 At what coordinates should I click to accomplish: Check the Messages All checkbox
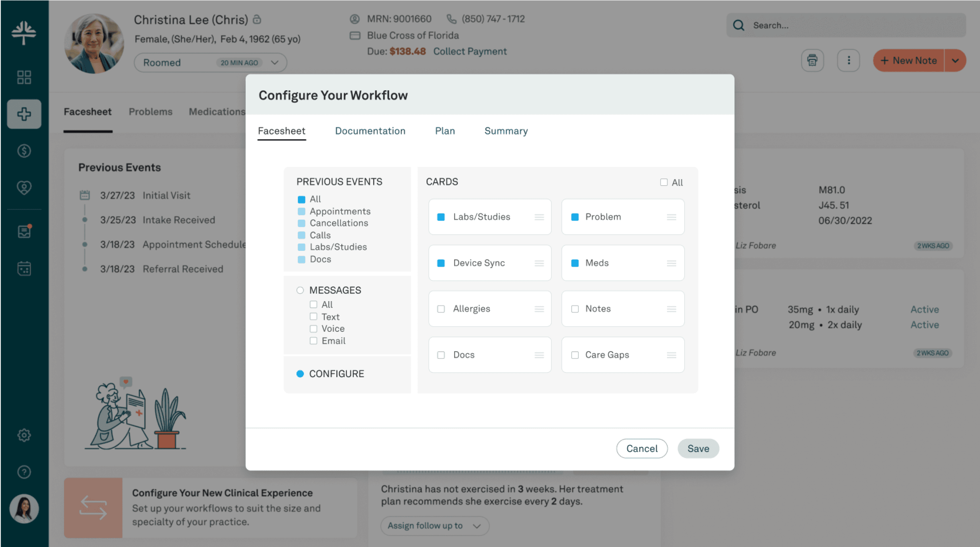click(x=313, y=304)
